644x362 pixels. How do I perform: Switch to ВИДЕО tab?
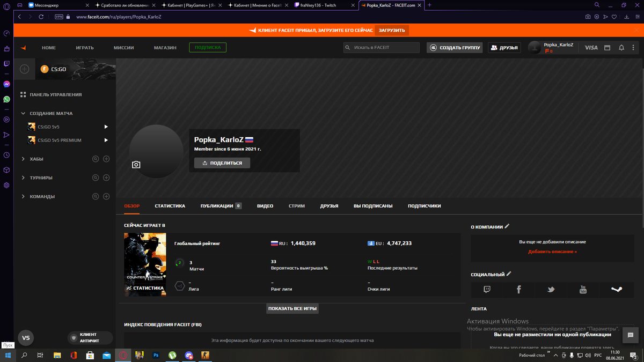[x=265, y=206]
